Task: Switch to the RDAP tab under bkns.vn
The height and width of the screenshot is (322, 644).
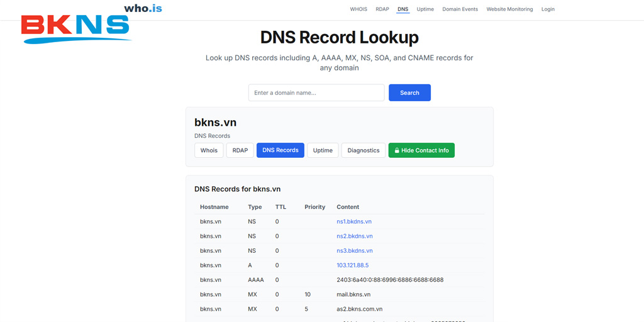Action: point(240,151)
